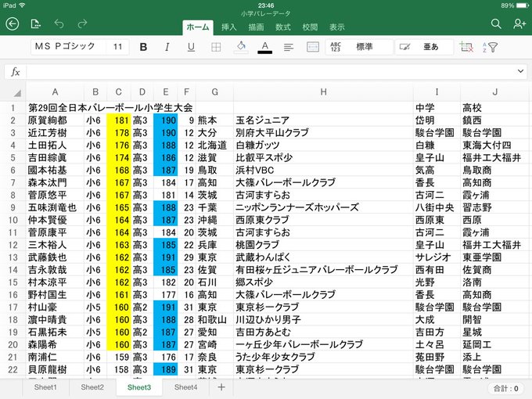
Task: Open insert and delete cells tool
Action: tap(466, 47)
